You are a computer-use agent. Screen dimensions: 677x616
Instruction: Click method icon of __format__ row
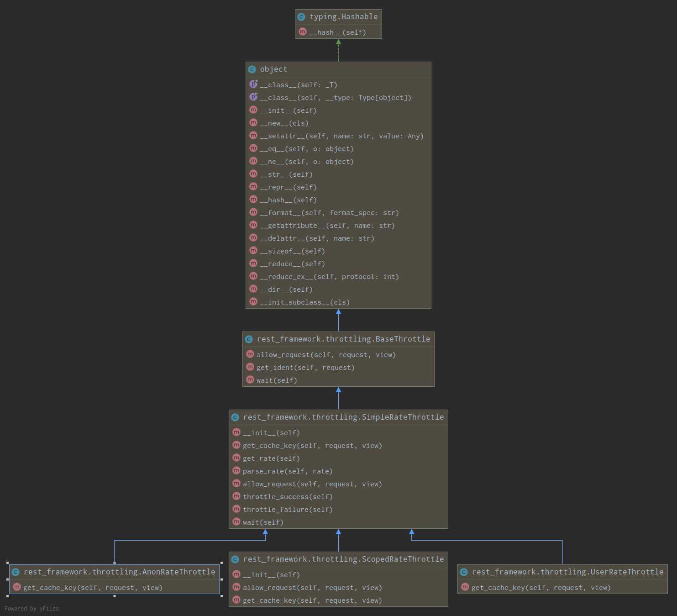coord(253,212)
